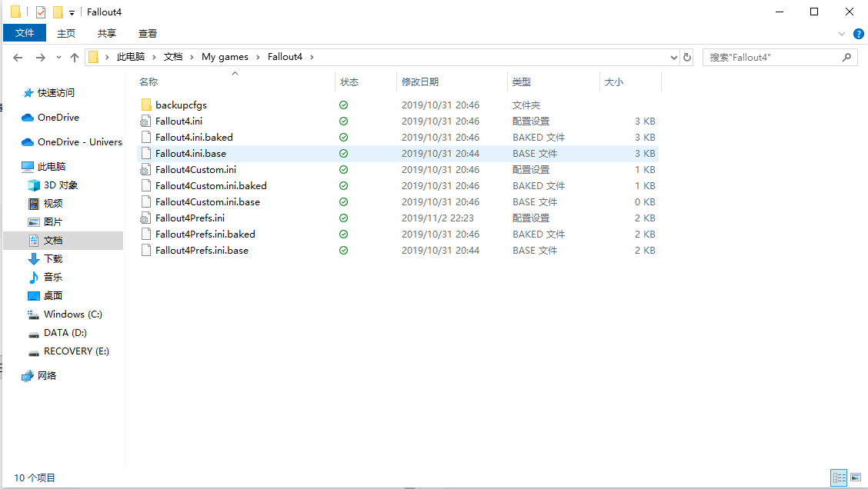This screenshot has width=868, height=489.
Task: Select OneDrive in the navigation pane
Action: click(x=58, y=118)
